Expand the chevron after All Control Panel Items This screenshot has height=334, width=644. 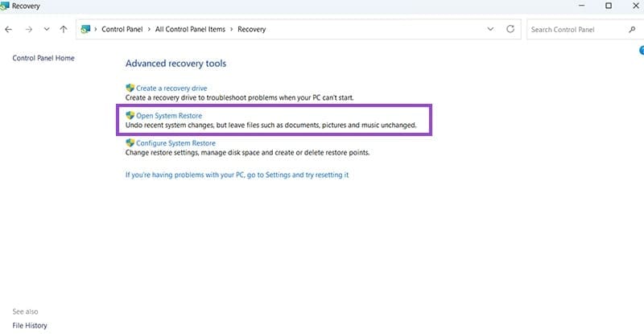tap(232, 29)
